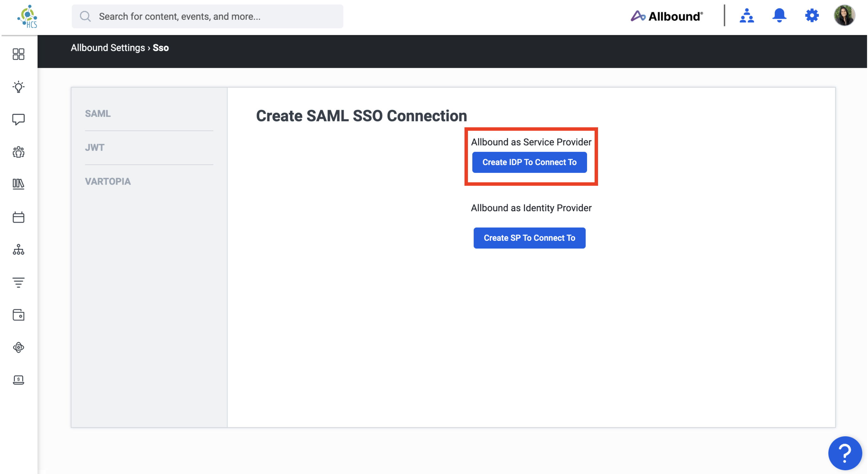
Task: Open the user profile avatar
Action: pyautogui.click(x=844, y=15)
